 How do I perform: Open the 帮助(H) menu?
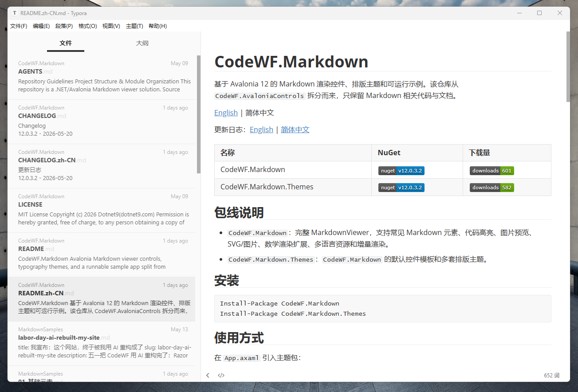point(157,26)
